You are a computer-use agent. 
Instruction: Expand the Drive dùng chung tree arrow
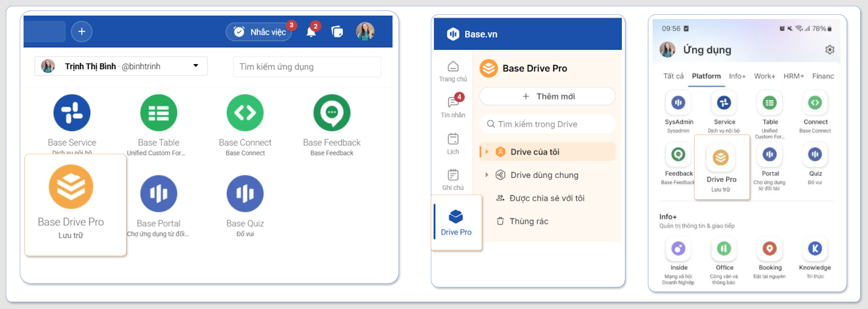tap(487, 175)
